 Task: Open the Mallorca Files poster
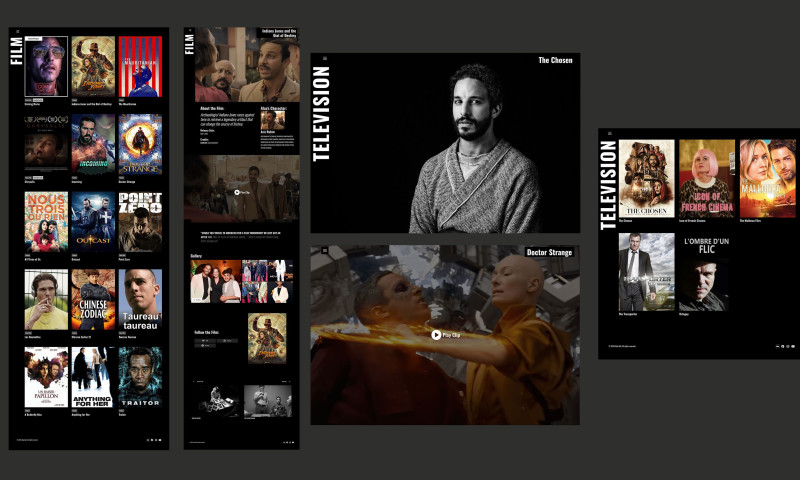(768, 179)
